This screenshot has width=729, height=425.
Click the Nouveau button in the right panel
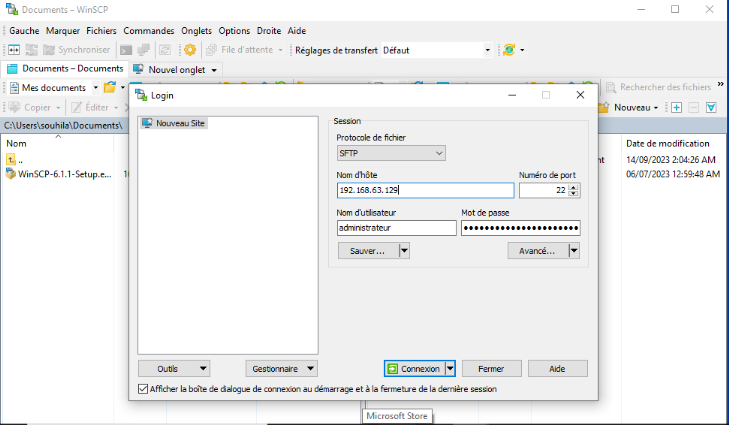[x=628, y=107]
